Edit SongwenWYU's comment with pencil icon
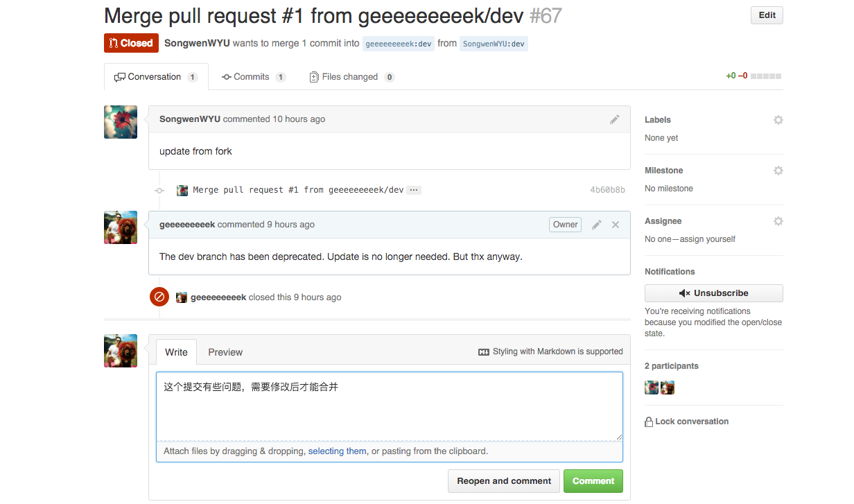The image size is (854, 504). click(614, 119)
